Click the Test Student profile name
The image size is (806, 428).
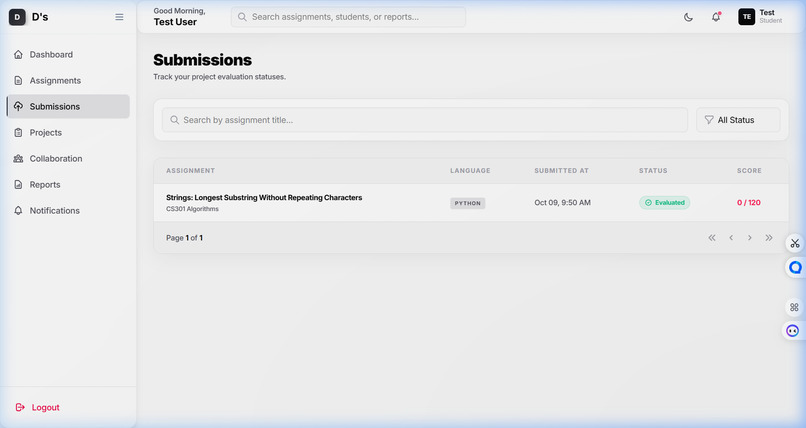pyautogui.click(x=771, y=16)
